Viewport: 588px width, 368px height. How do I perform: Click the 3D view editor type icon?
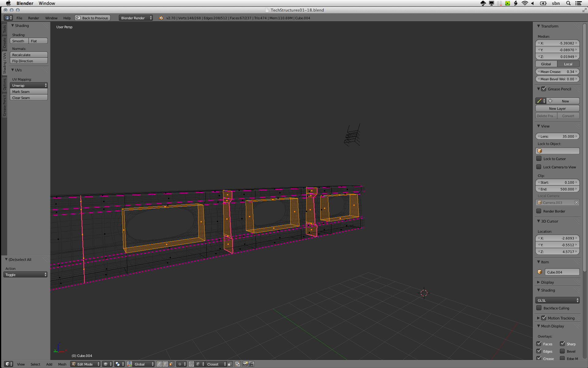click(9, 364)
